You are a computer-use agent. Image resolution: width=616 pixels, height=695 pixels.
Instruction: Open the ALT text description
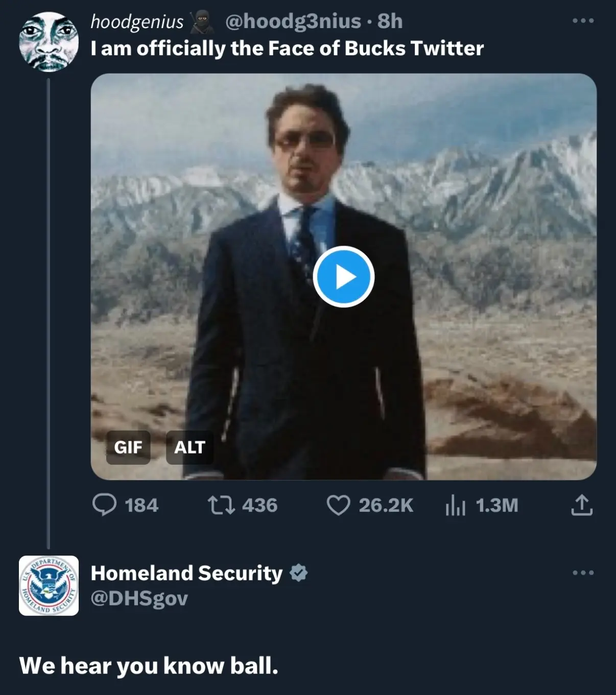189,448
